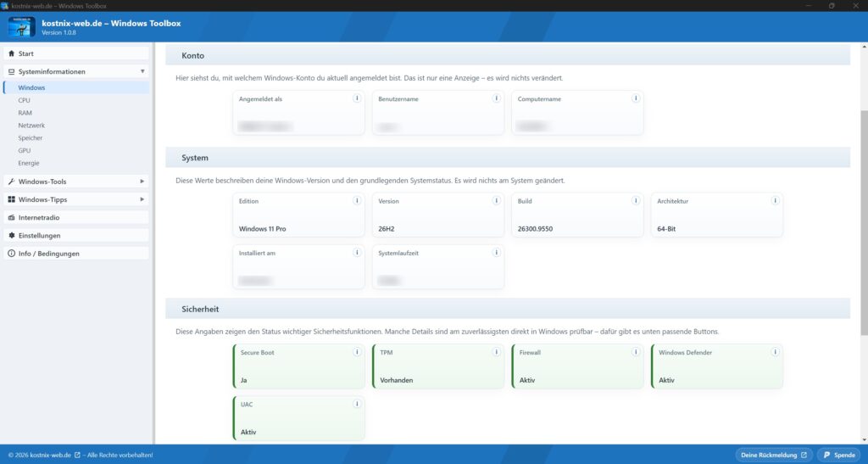Screen dimensions: 868x464
Task: Open the Windows-Tipps menu
Action: [76, 199]
